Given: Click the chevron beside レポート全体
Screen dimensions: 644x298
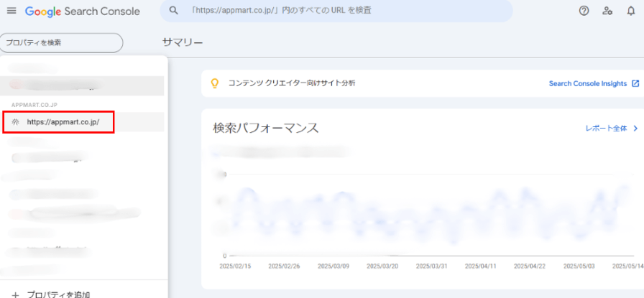Looking at the screenshot, I should point(636,129).
